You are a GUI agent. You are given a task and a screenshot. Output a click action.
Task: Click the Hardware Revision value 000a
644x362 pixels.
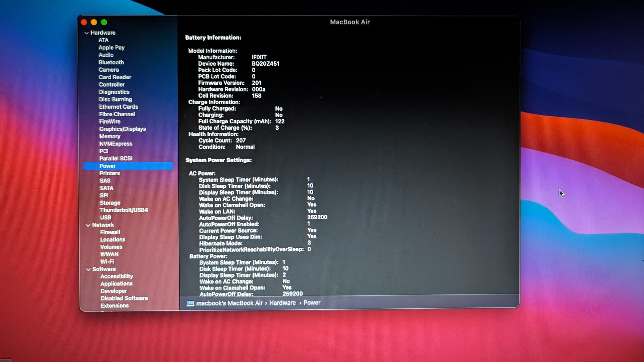[x=259, y=89]
